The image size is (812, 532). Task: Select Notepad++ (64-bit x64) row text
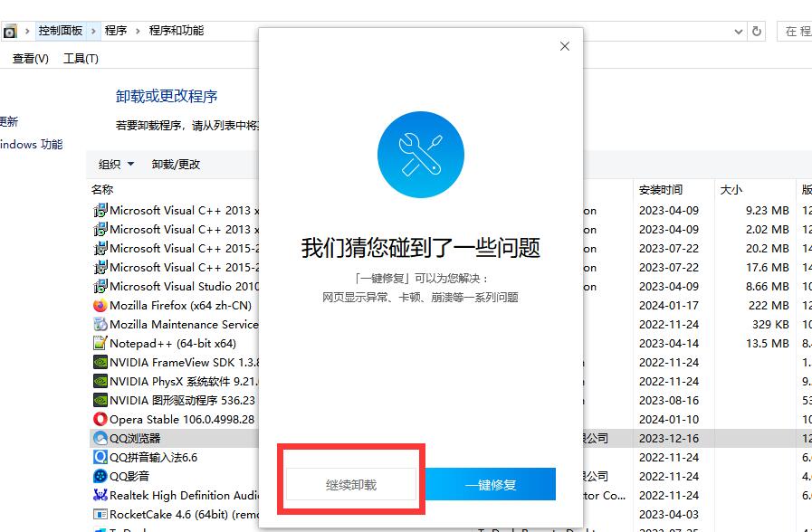[x=173, y=343]
